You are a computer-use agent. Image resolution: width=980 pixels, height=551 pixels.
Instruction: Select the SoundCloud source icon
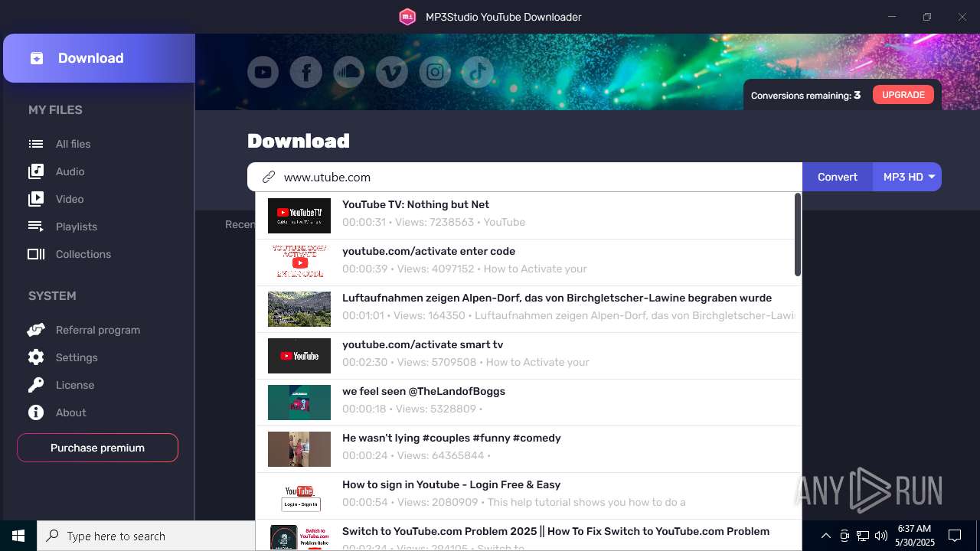(349, 73)
